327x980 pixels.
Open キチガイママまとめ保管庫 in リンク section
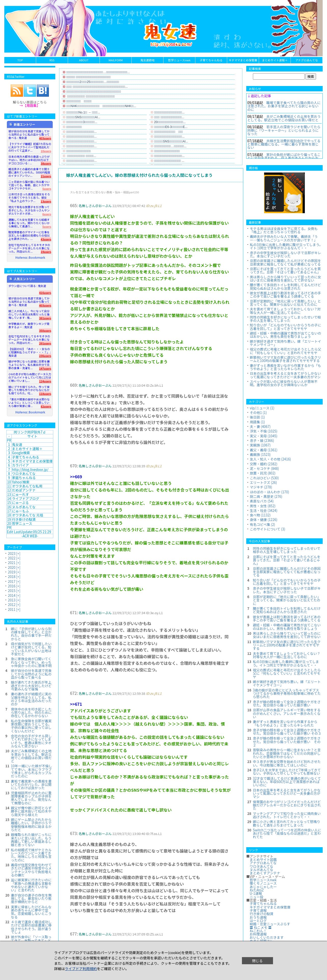270,907
